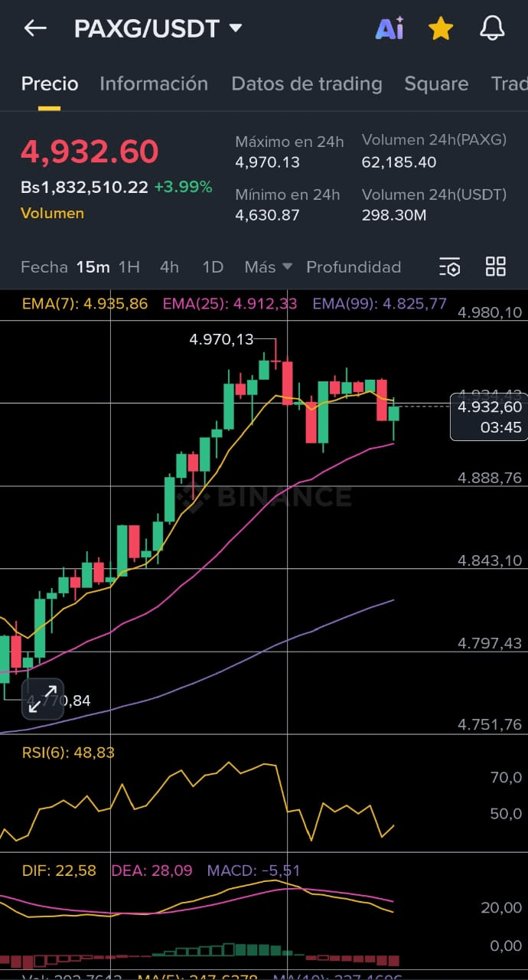
Task: Tap the +3.99% change value
Action: (183, 187)
